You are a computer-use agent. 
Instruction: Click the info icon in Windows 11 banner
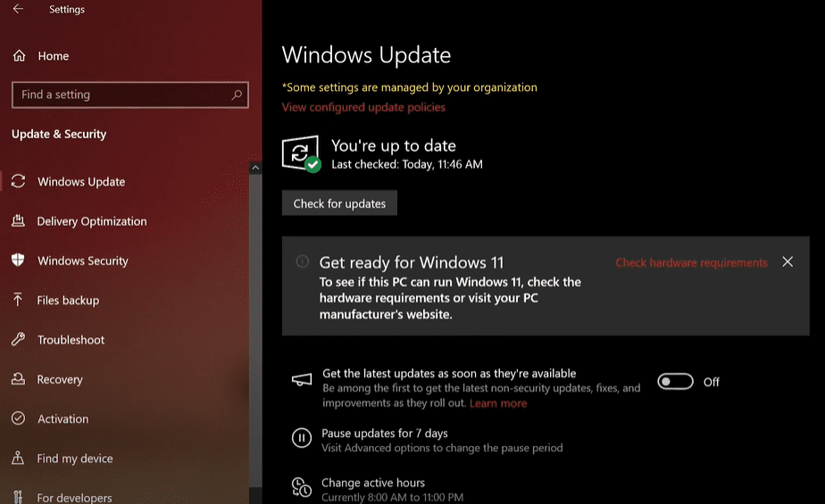pos(302,261)
